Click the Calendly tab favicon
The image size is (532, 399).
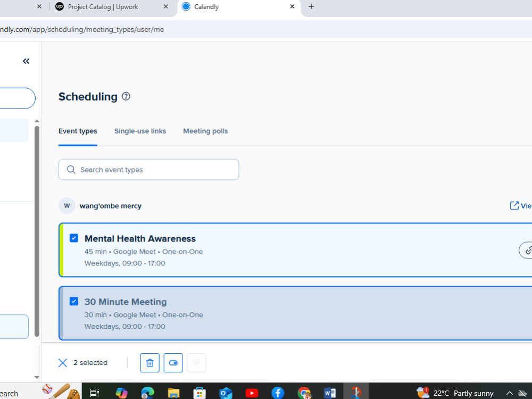186,6
